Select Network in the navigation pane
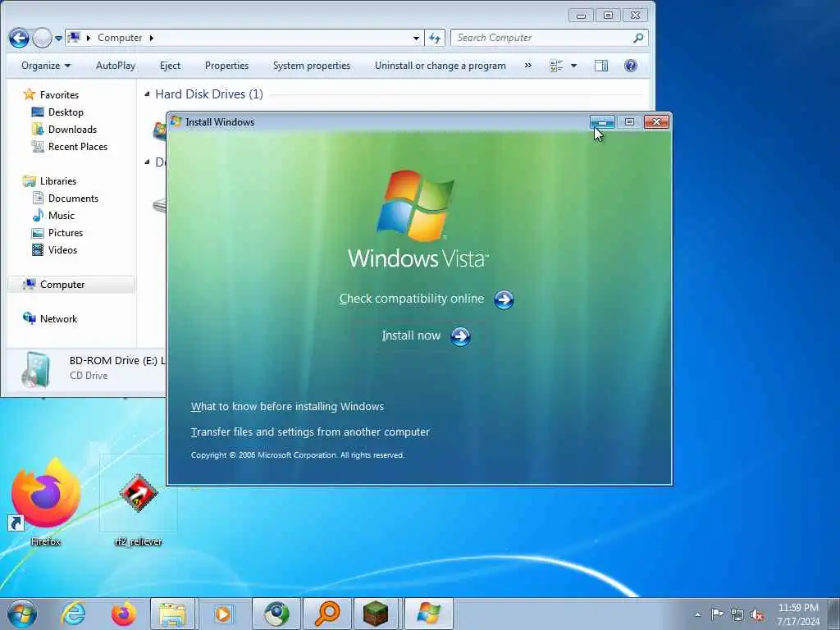 coord(58,319)
